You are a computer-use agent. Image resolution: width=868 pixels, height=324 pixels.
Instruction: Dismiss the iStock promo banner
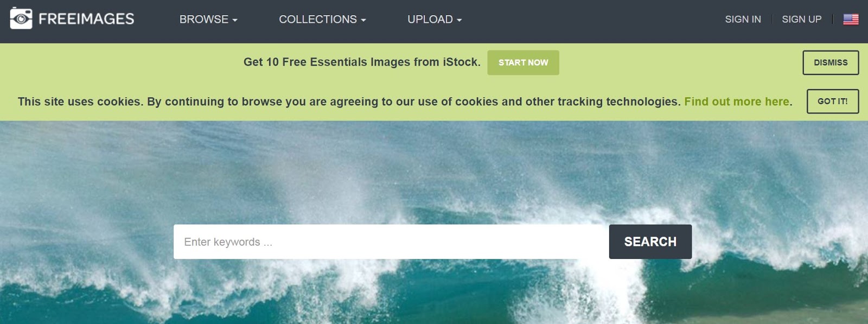click(831, 62)
